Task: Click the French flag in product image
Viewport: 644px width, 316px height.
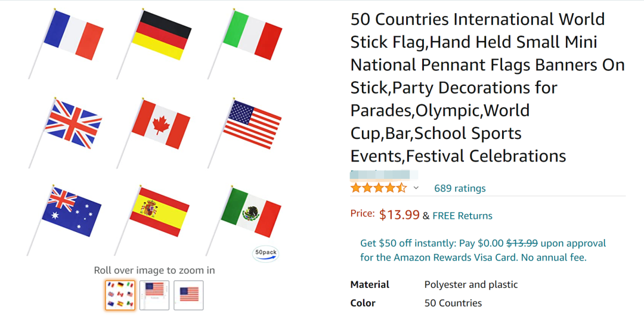Action: coord(73,35)
